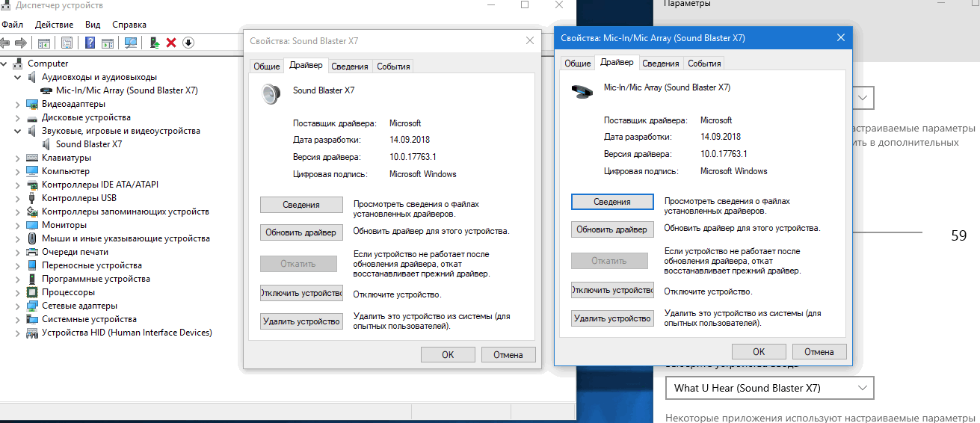
Task: Click the Переносные устройства category icon
Action: click(x=32, y=265)
